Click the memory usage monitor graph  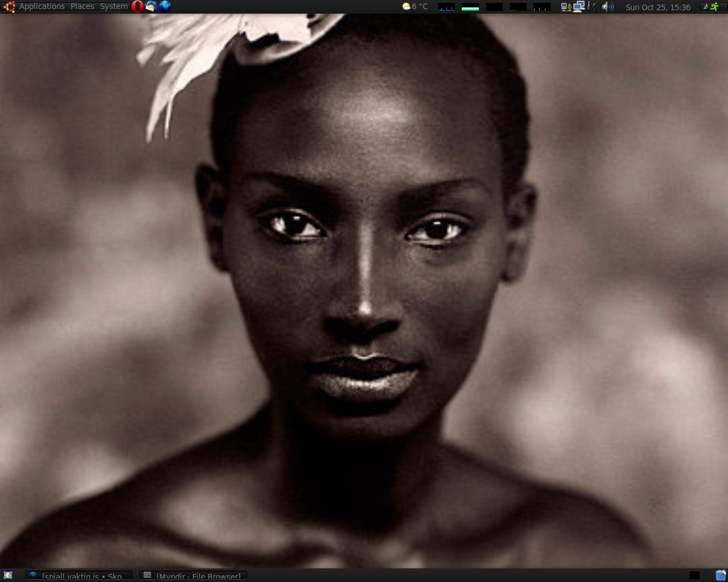coord(470,7)
